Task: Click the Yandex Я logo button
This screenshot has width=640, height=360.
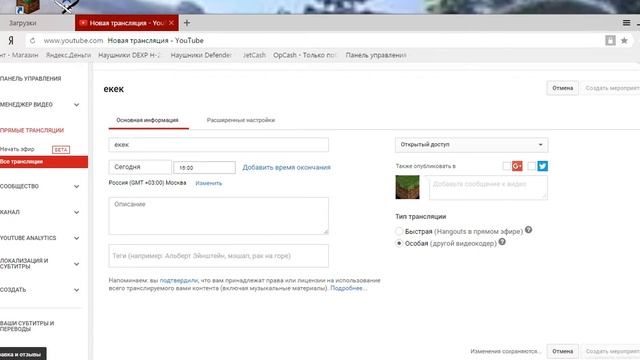Action: pyautogui.click(x=11, y=40)
